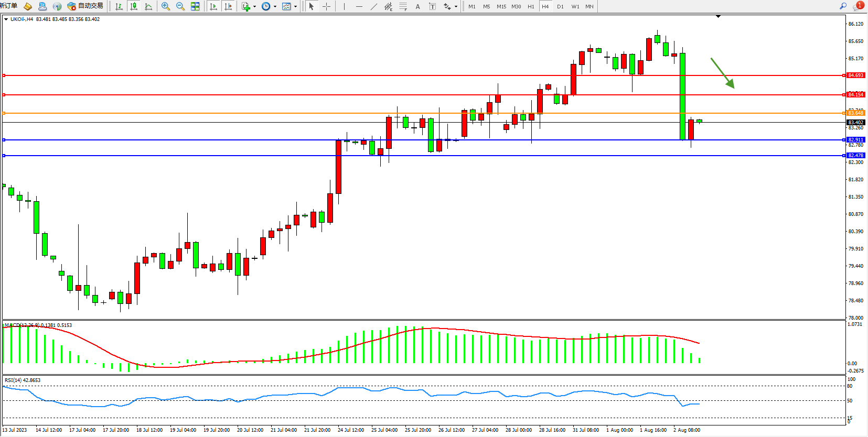Click the orange 83.648 price level label
The image size is (868, 437).
click(855, 113)
